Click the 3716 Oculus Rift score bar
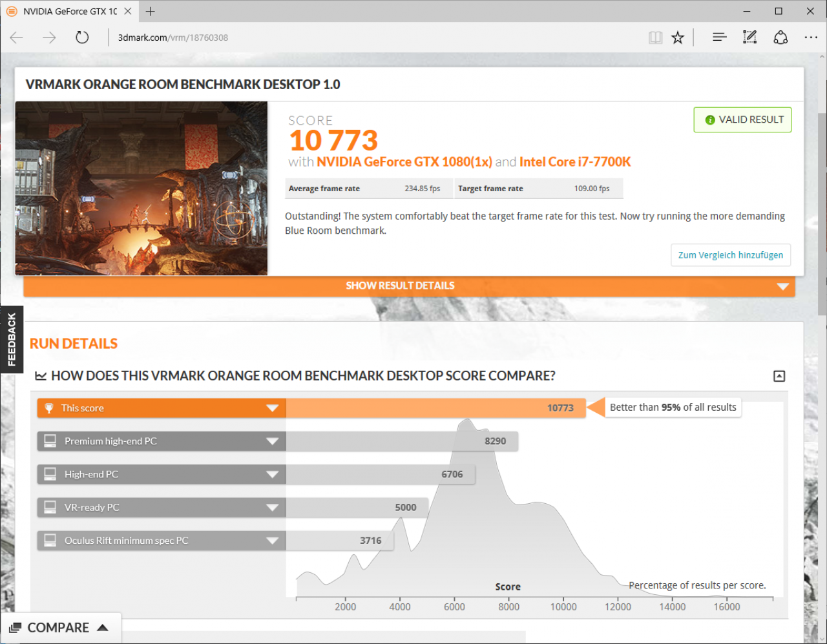827x644 pixels. coord(340,541)
